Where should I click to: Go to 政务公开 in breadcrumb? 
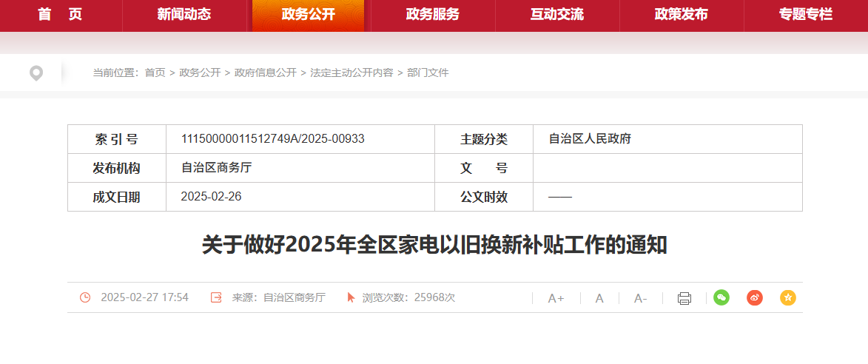coord(200,73)
